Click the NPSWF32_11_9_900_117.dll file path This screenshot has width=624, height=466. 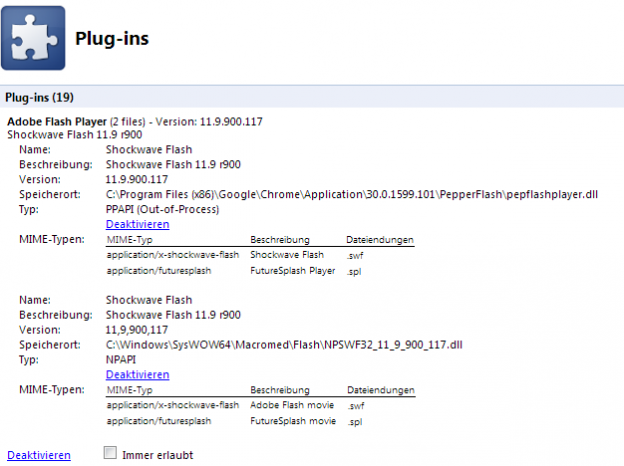tap(284, 345)
